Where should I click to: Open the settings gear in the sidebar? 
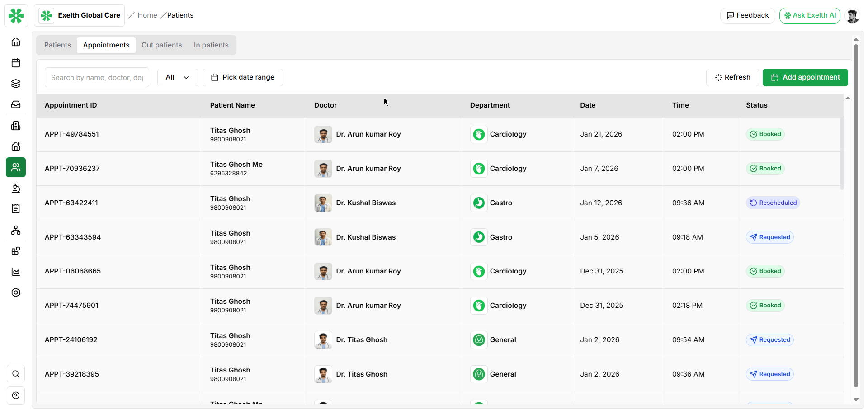coord(16,292)
